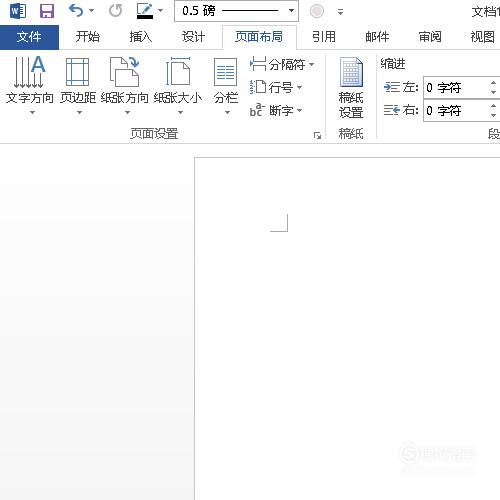The height and width of the screenshot is (500, 500).
Task: Open the undo history dropdown arrow
Action: pos(91,11)
